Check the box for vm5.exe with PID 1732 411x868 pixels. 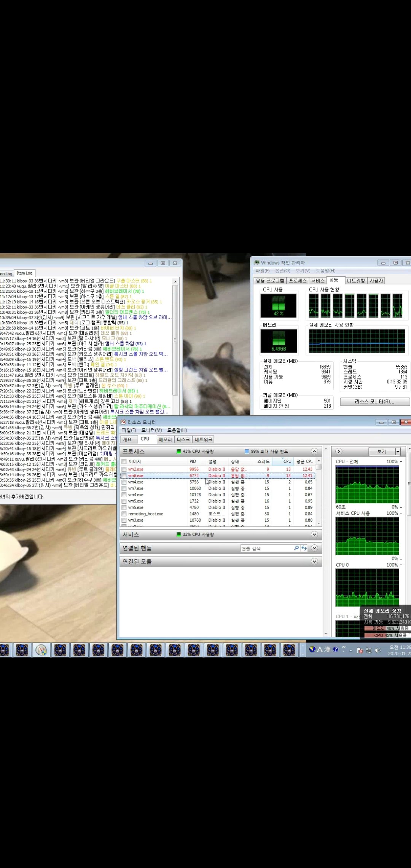pyautogui.click(x=124, y=501)
